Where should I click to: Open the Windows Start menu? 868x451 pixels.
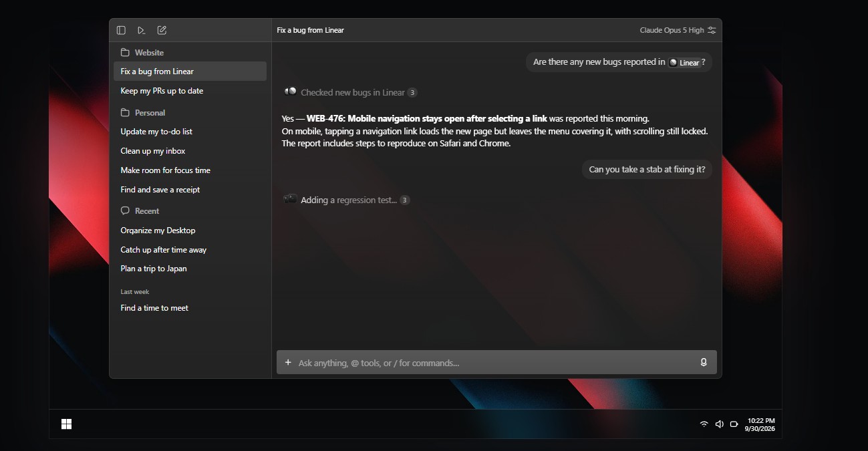pos(66,424)
